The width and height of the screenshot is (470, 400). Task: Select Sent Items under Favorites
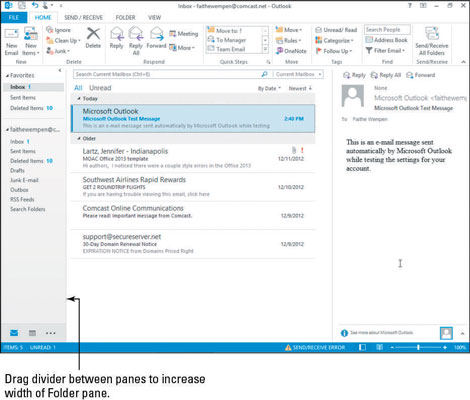23,98
